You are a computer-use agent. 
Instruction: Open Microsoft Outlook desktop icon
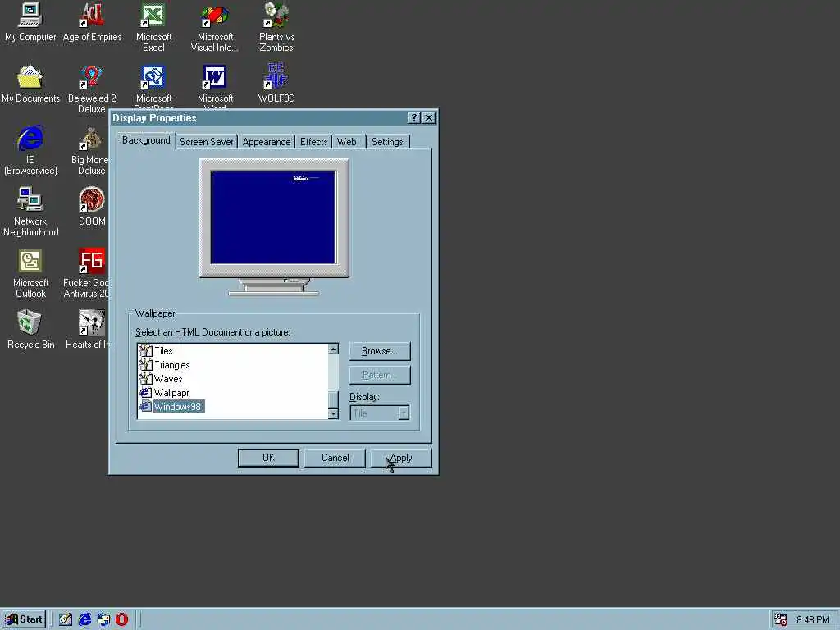(30, 273)
